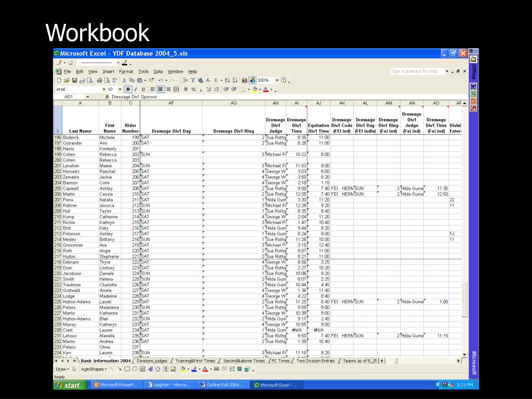Viewport: 532px width, 399px height.
Task: Open the font size dropdown
Action: [120, 89]
